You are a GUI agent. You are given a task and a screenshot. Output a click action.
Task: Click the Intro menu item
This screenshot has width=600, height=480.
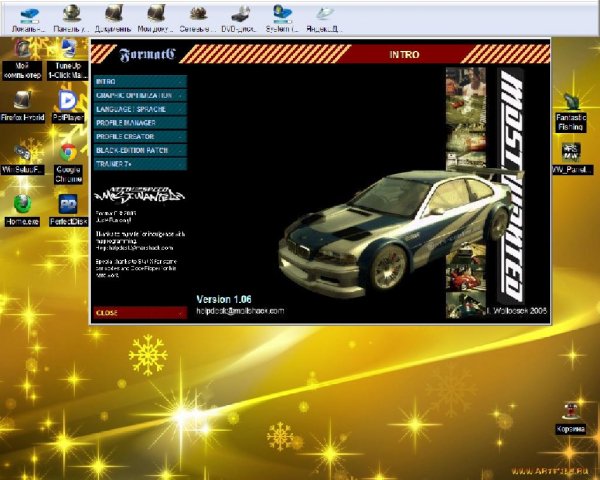click(139, 81)
